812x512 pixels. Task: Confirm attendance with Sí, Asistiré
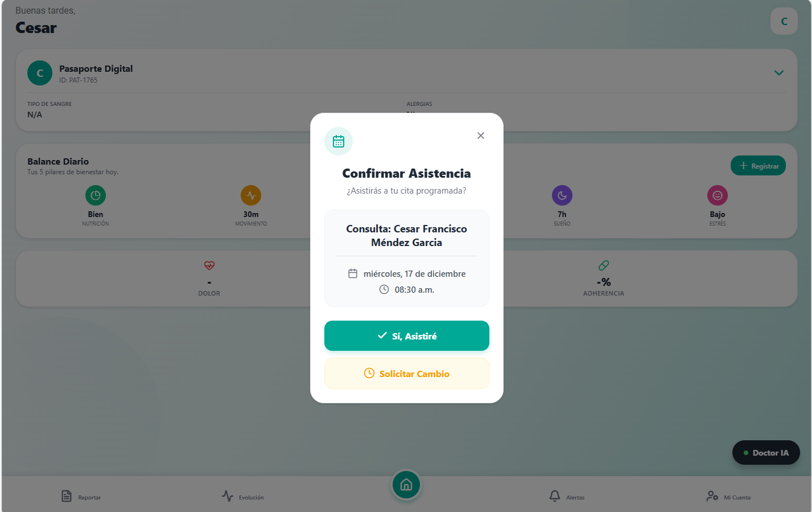click(x=407, y=336)
